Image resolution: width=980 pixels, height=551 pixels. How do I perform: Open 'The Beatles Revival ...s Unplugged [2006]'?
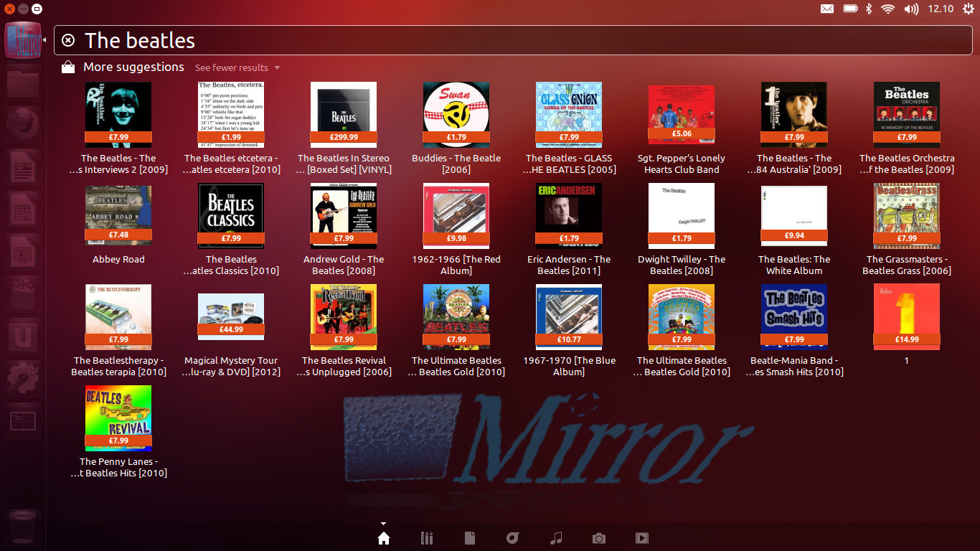point(344,330)
